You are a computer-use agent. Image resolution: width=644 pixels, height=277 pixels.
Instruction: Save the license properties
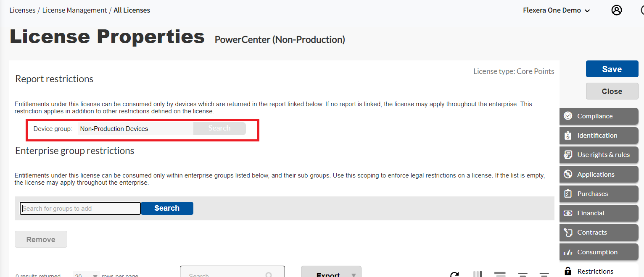point(612,69)
